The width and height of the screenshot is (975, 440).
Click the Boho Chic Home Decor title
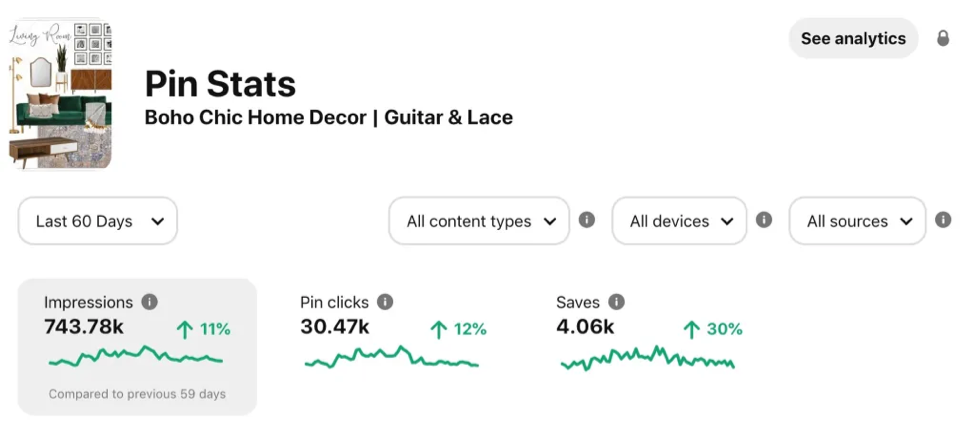click(x=328, y=117)
